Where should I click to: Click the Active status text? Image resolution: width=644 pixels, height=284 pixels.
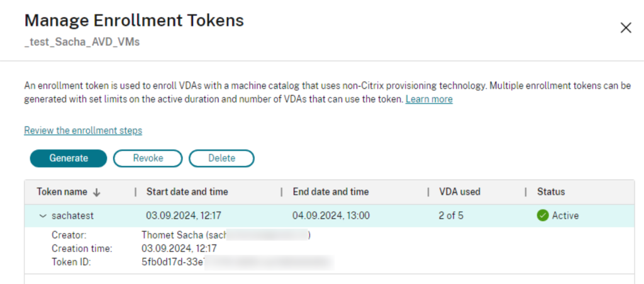click(565, 216)
